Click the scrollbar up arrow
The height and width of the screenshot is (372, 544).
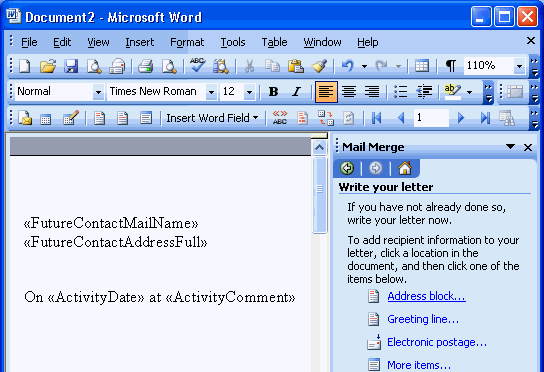coord(319,147)
